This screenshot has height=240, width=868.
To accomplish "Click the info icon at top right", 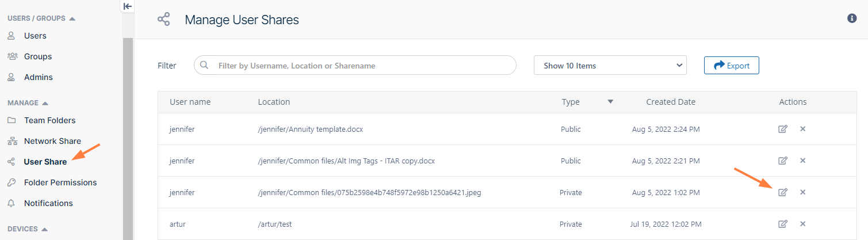I will point(852,18).
